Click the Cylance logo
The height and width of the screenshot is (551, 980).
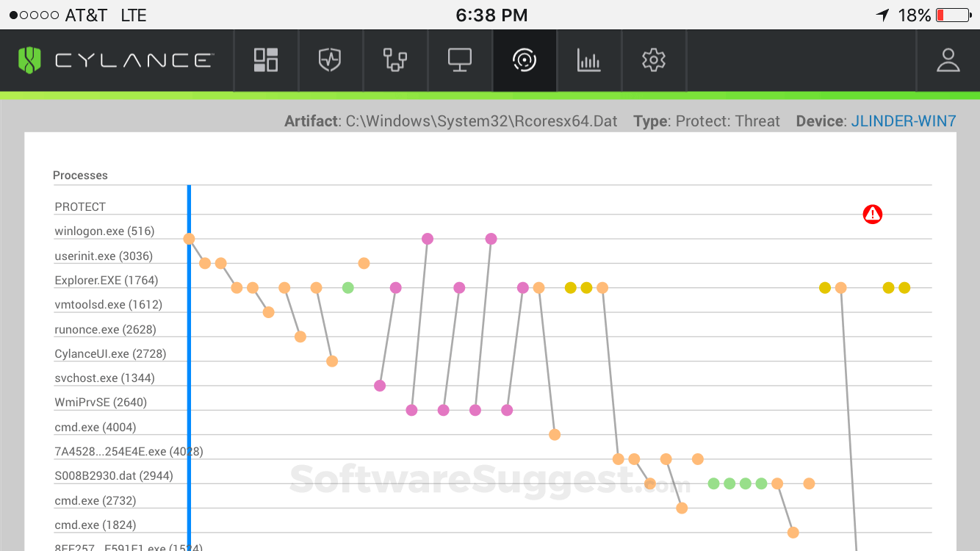(x=115, y=60)
